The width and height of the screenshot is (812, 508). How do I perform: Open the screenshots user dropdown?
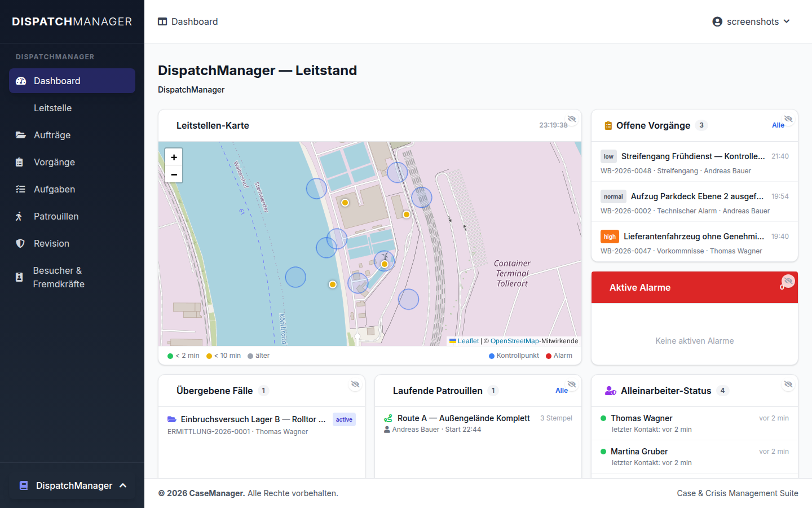[751, 21]
